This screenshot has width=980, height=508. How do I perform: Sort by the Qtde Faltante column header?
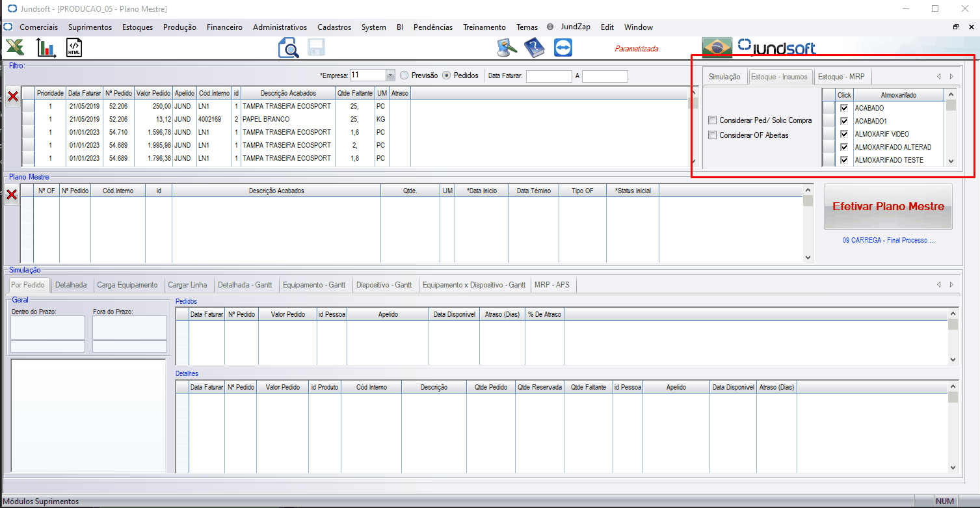[355, 93]
